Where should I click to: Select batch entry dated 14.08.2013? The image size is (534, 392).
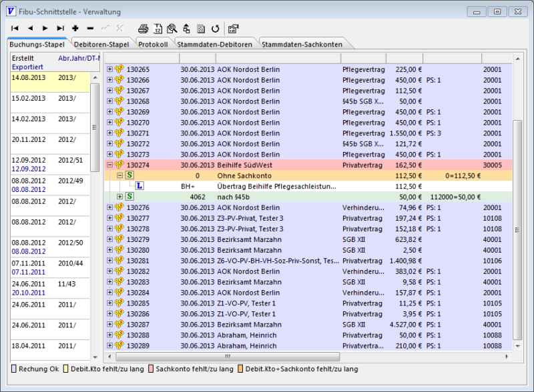28,77
